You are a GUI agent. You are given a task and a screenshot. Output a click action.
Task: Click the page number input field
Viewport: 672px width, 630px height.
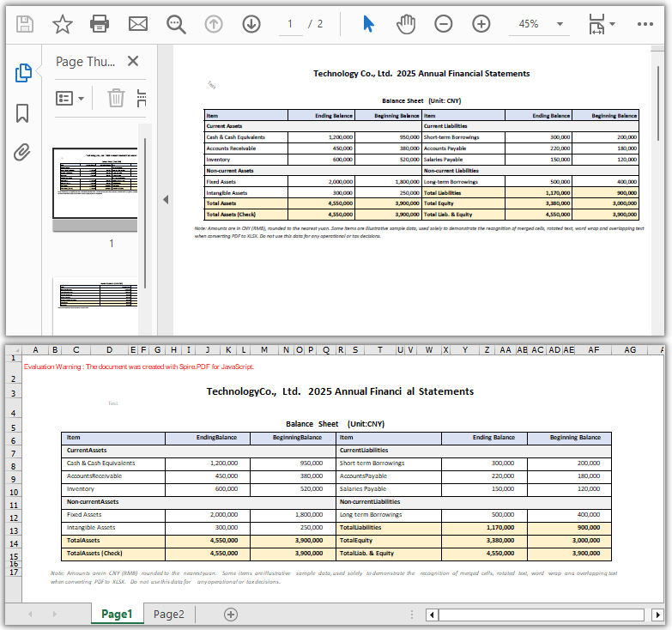point(290,24)
